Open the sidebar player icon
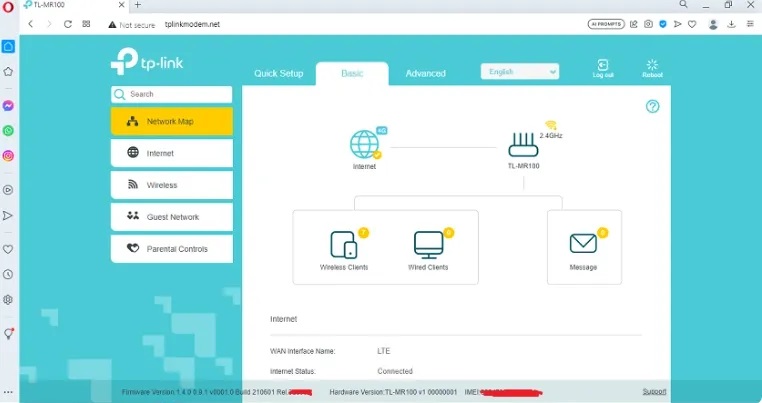 click(8, 190)
